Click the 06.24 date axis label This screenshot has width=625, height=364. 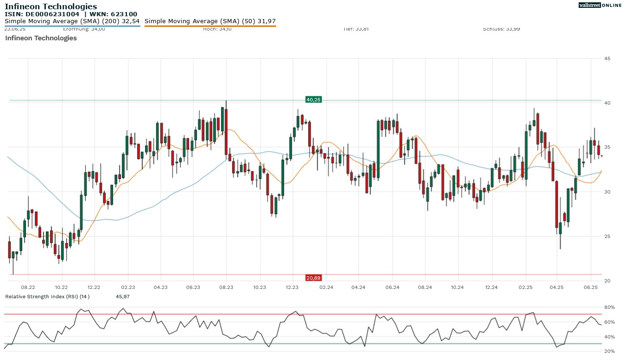click(x=392, y=288)
